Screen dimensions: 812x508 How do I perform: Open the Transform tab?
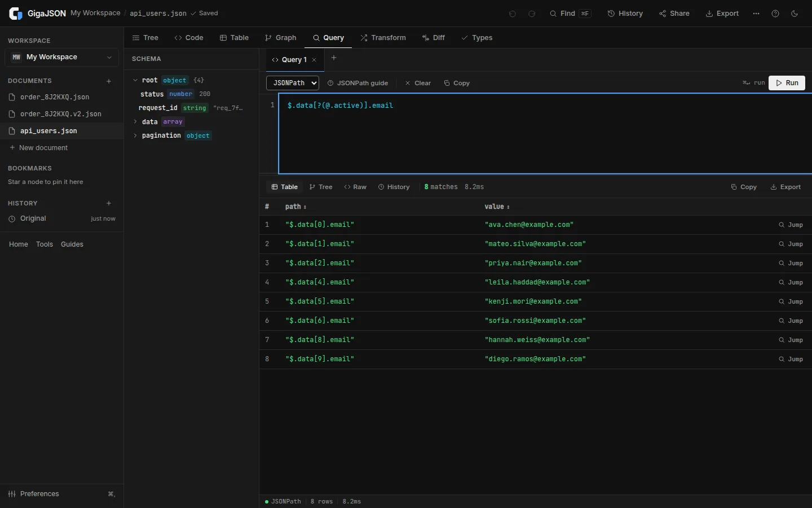point(383,38)
